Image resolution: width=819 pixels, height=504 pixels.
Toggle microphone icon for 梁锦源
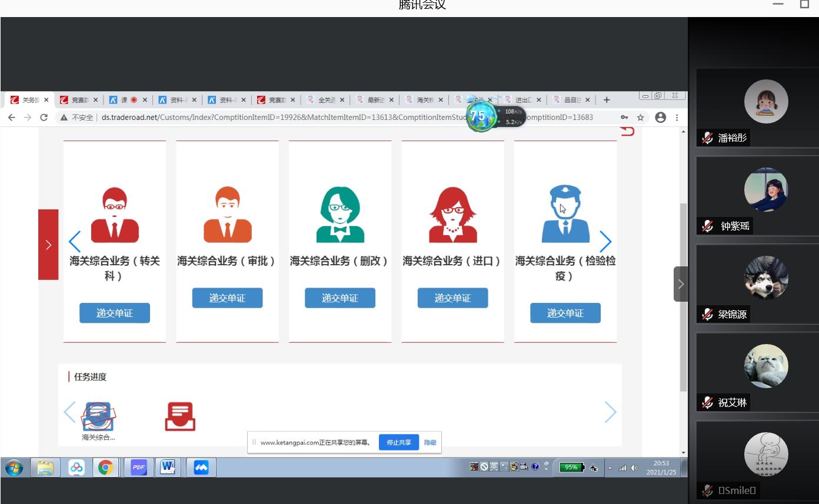point(708,314)
